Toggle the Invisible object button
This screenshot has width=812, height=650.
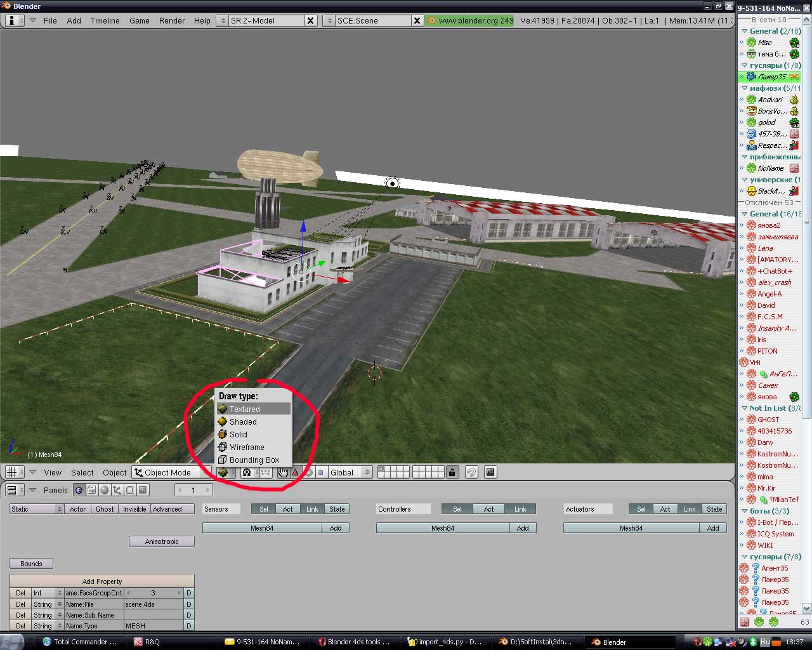(x=134, y=509)
